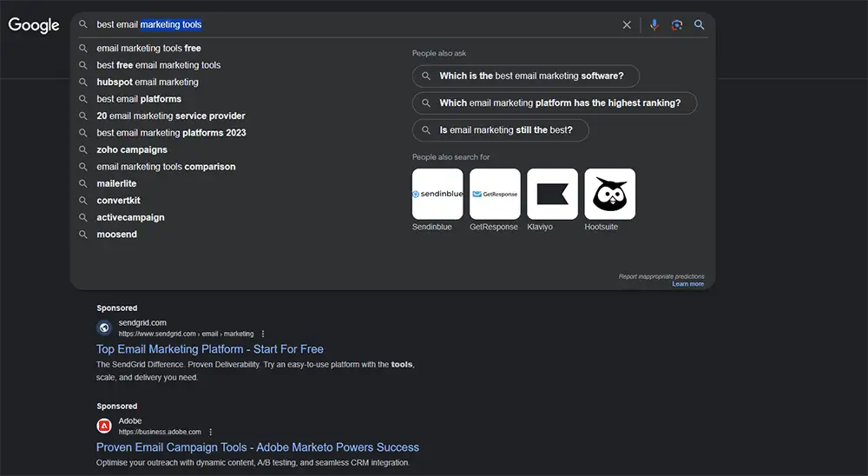Click inside the 'best email marketing tools' search field

click(354, 25)
